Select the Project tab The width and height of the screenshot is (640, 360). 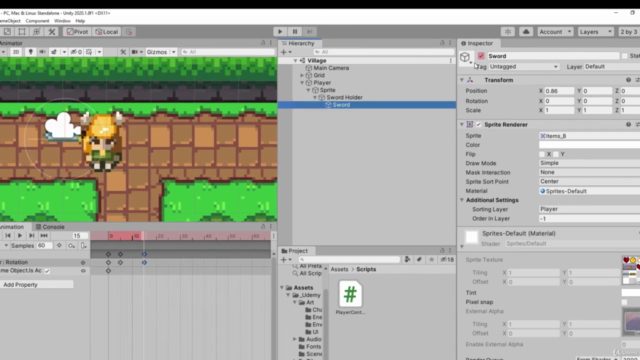point(295,251)
